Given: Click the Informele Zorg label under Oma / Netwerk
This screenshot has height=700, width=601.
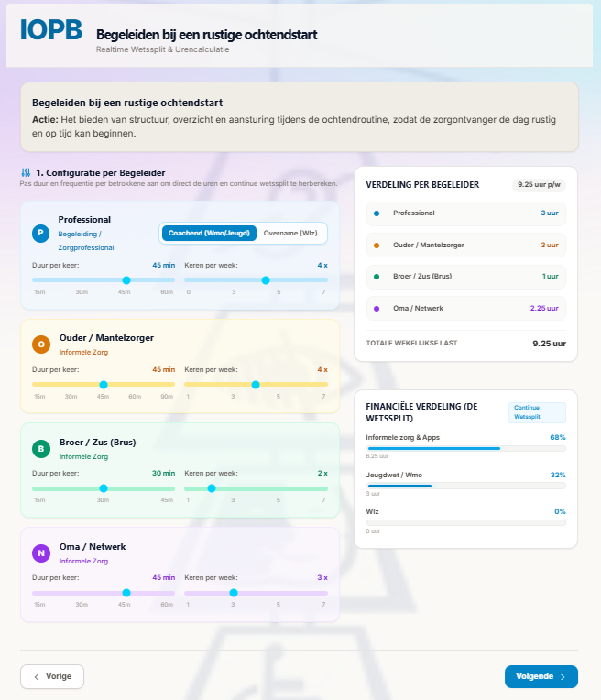Looking at the screenshot, I should coord(84,561).
